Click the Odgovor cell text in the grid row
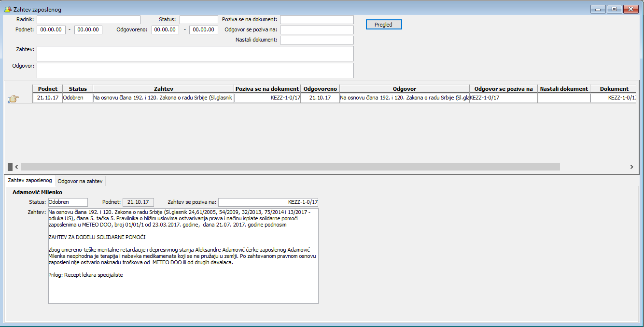The width and height of the screenshot is (644, 327). [x=405, y=98]
